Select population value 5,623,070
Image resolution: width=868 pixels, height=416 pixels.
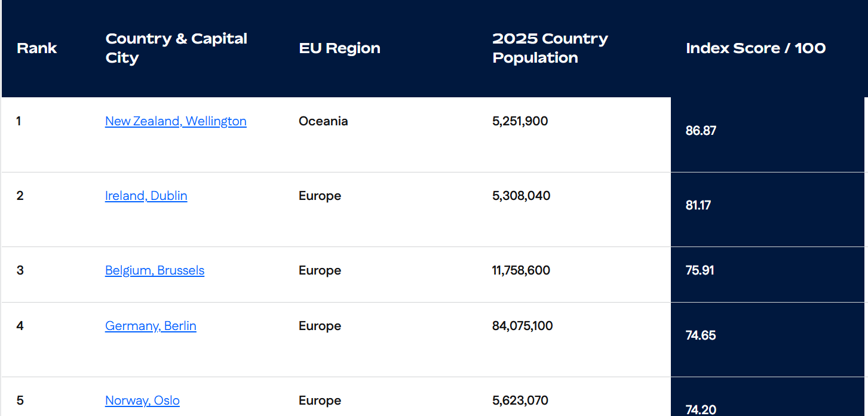point(520,400)
